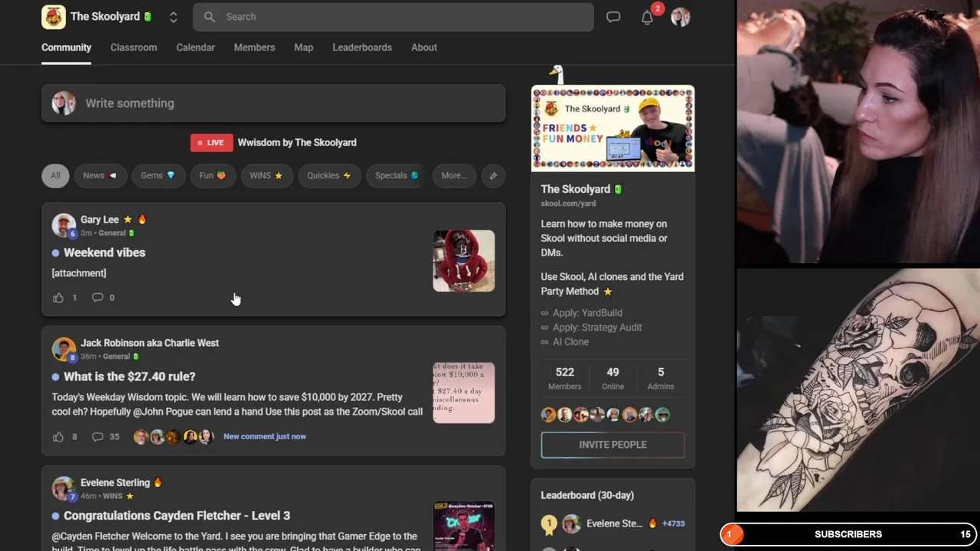Open the Apply: YardBuild link
Image resolution: width=980 pixels, height=551 pixels.
pyautogui.click(x=587, y=313)
